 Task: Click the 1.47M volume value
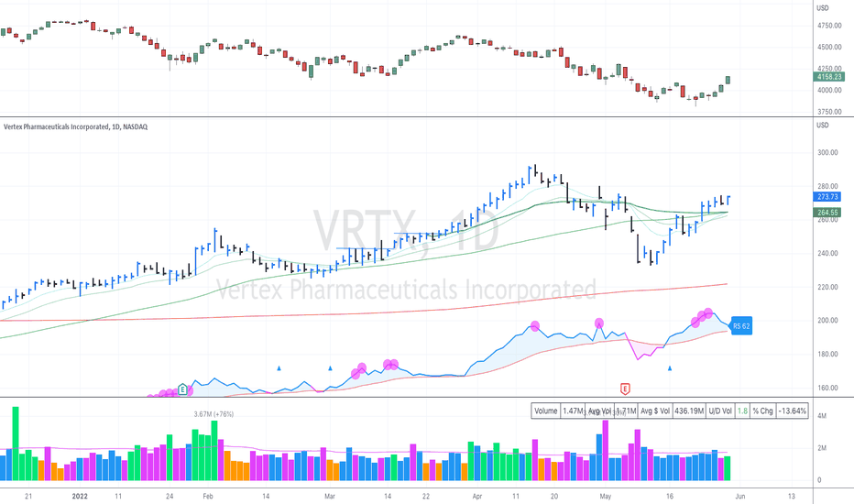click(x=573, y=411)
